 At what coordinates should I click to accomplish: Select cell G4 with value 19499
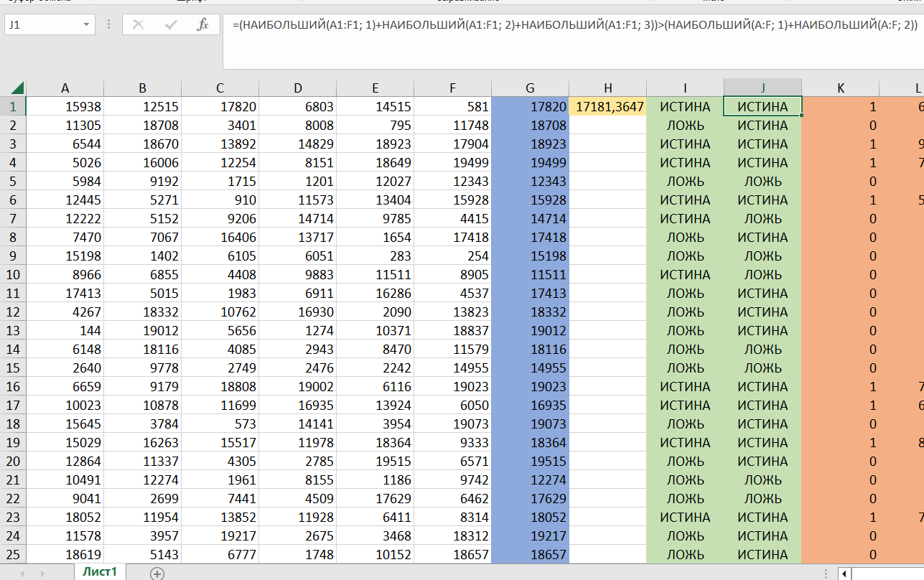point(530,163)
